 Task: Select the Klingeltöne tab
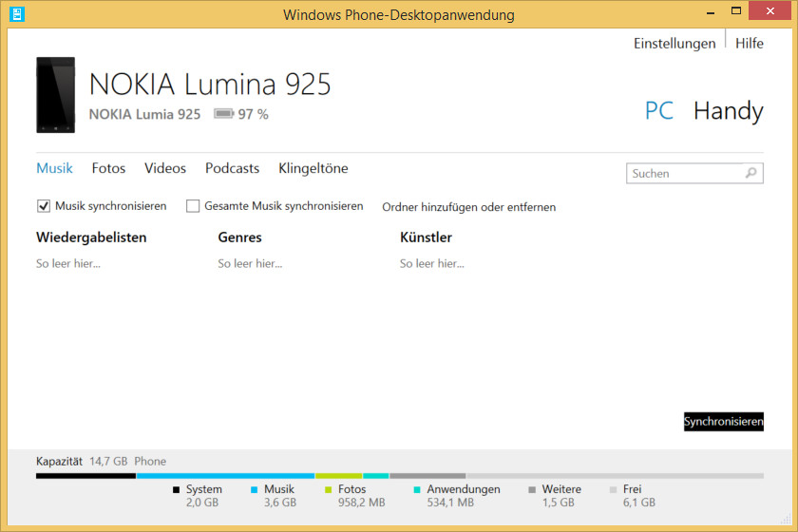pos(313,168)
